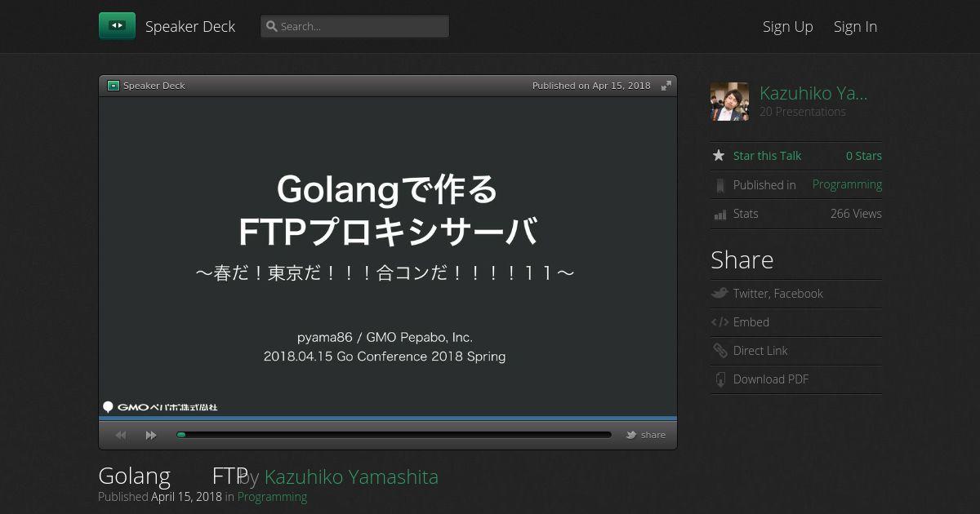Click the slide progress bar
This screenshot has width=980, height=514.
pos(394,435)
